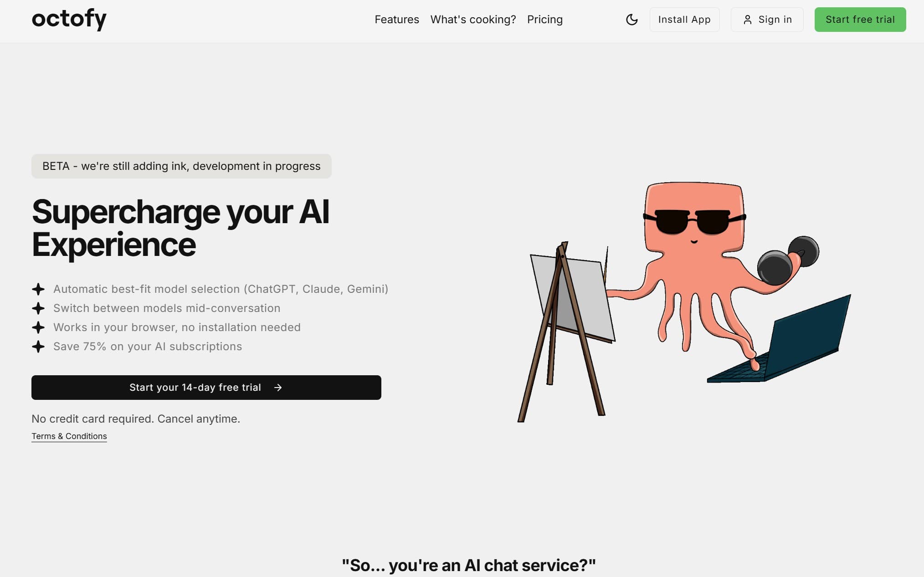Click the So... you're an AI chat service? heading
924x577 pixels.
(x=469, y=565)
